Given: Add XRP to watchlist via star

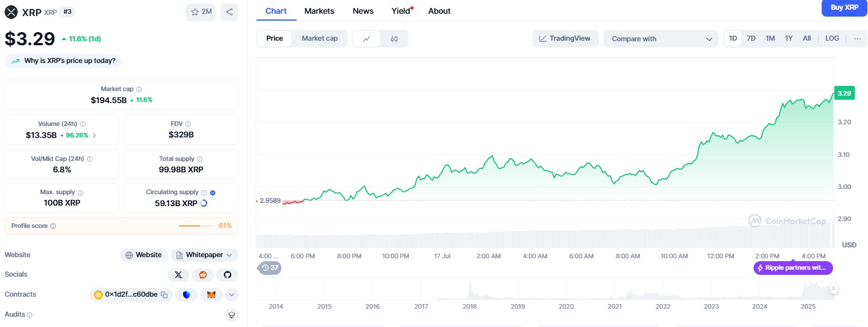Looking at the screenshot, I should (201, 12).
